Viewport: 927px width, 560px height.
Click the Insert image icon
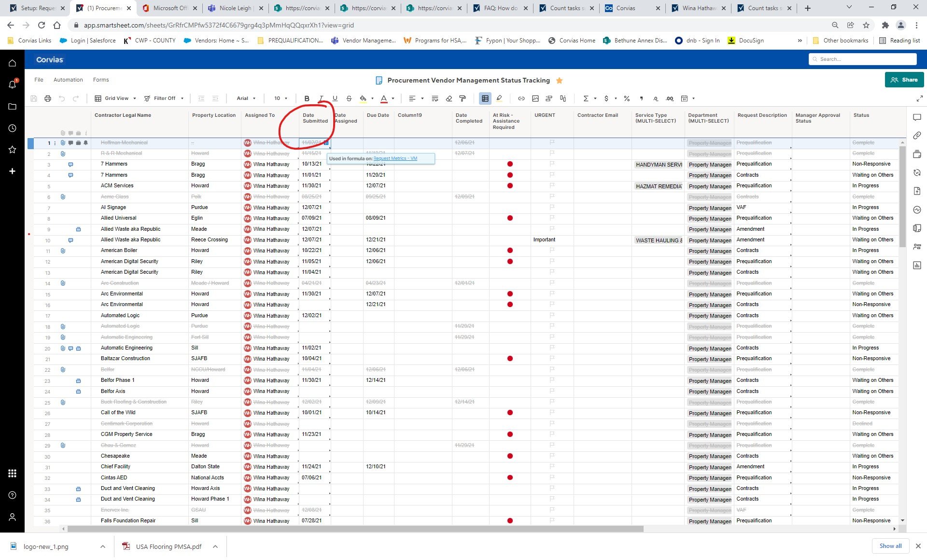pyautogui.click(x=535, y=98)
